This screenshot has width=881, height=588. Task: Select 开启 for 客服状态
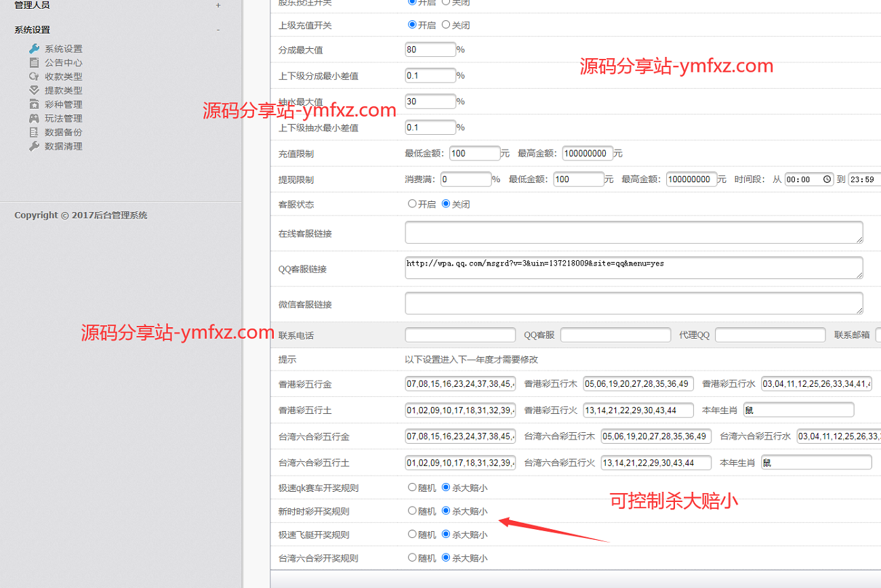pos(412,204)
